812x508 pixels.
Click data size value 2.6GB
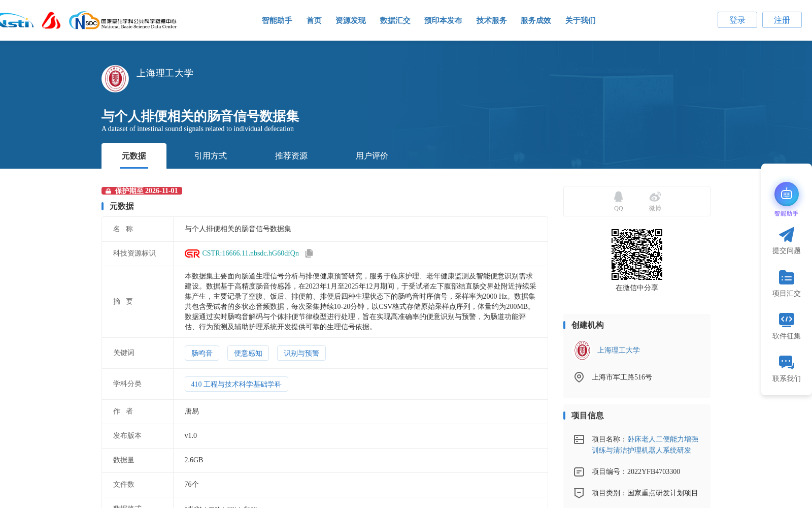click(194, 460)
